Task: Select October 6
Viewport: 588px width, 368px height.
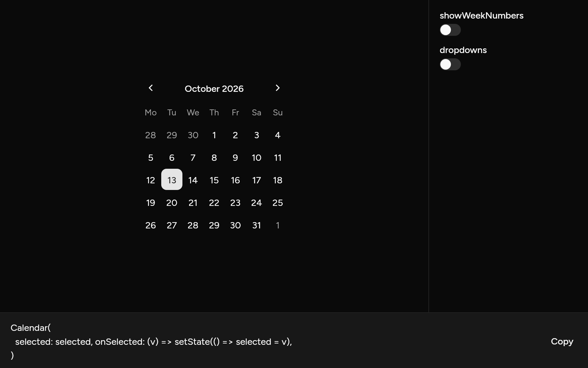Action: click(172, 157)
